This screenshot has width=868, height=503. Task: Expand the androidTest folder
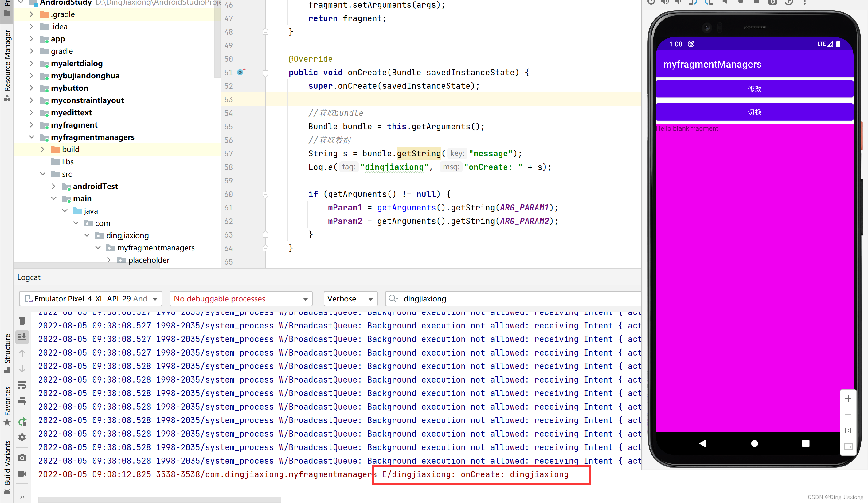click(x=53, y=187)
